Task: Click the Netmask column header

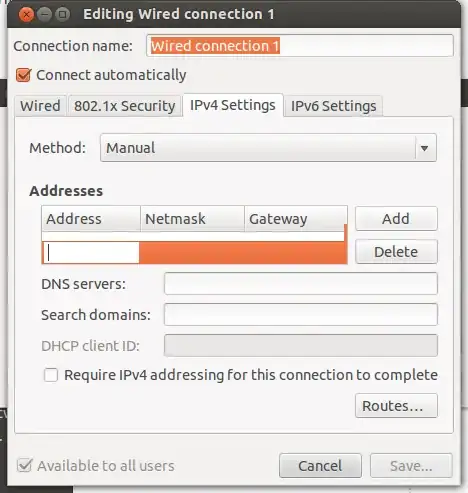Action: click(x=192, y=219)
